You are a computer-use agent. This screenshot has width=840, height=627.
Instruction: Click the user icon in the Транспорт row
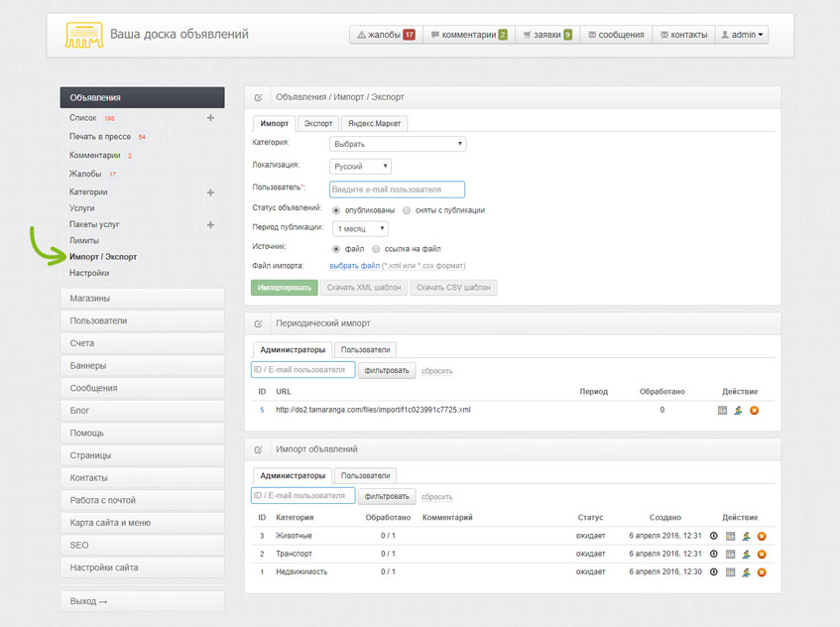pos(746,555)
